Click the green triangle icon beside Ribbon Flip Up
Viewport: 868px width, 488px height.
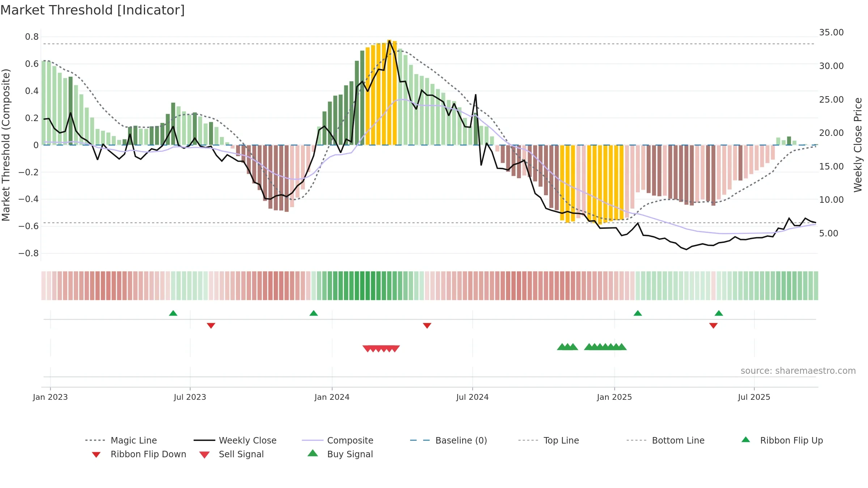point(746,440)
